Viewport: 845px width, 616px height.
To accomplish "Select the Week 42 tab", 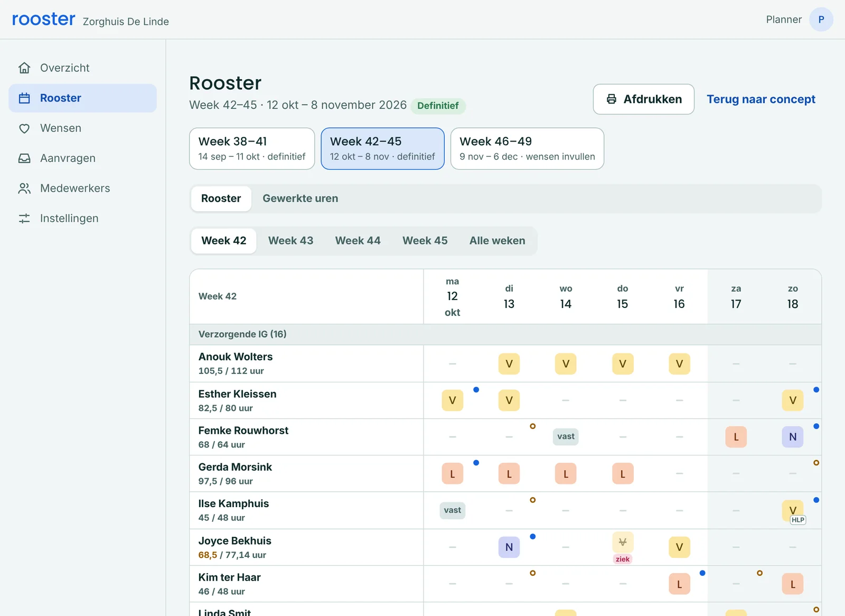I will [x=224, y=241].
